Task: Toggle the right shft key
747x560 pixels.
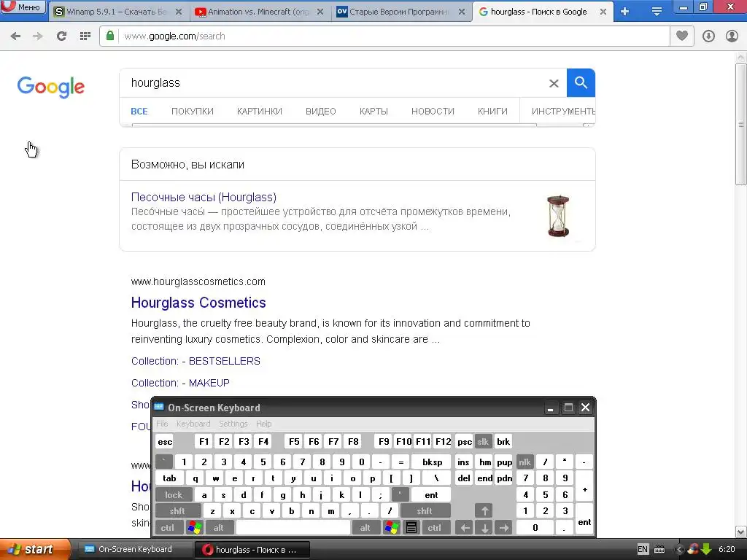Action: coord(425,511)
